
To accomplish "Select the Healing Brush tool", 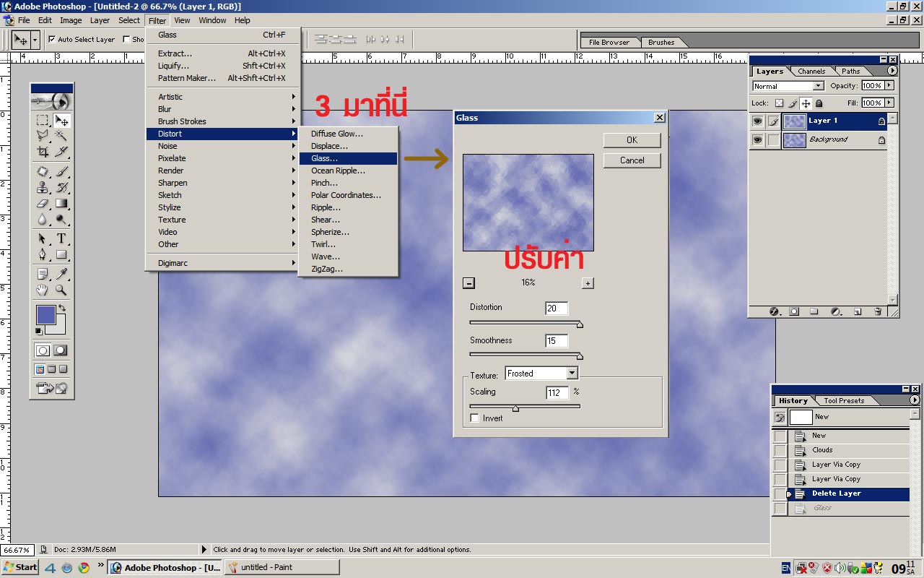I will click(43, 172).
